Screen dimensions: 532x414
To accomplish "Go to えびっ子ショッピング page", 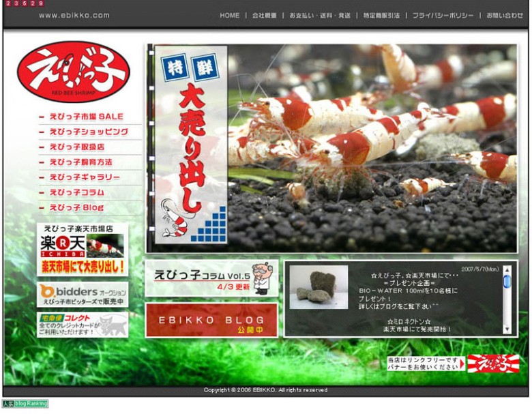I will pyautogui.click(x=89, y=132).
